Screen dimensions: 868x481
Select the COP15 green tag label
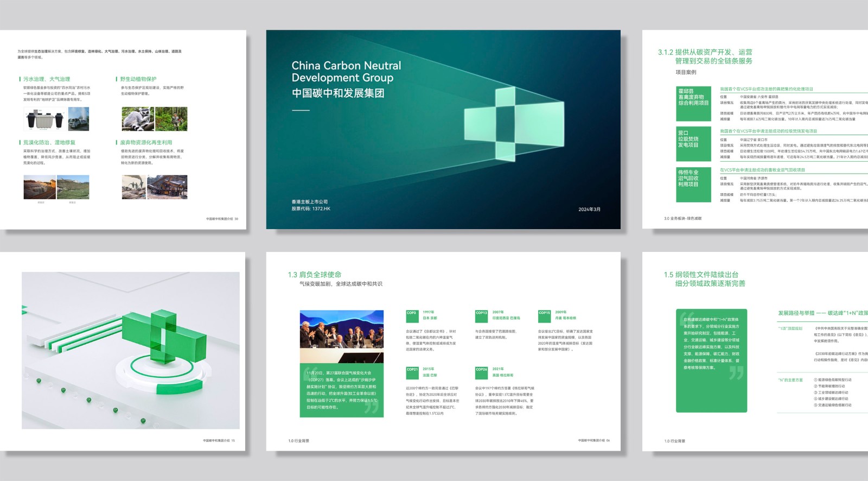coord(544,313)
